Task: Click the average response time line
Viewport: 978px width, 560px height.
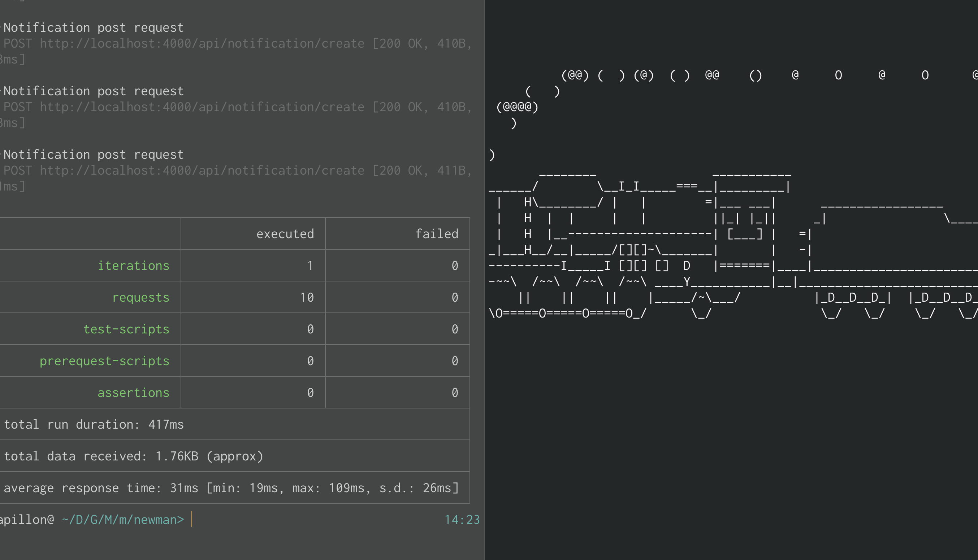Action: click(231, 488)
